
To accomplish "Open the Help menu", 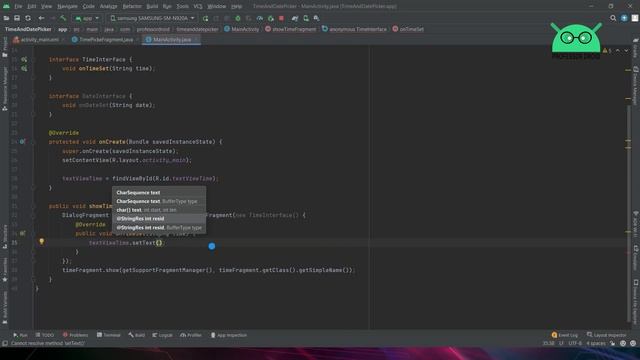I will [236, 7].
